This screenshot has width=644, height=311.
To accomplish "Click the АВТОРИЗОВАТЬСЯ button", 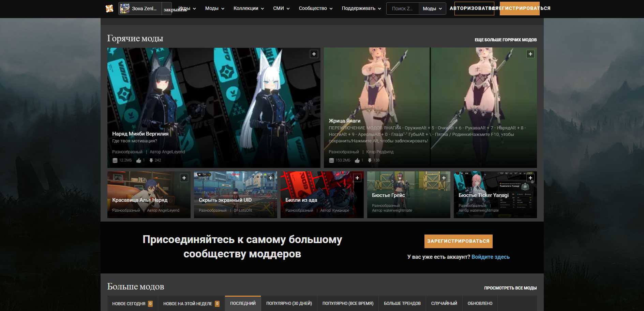I will point(474,9).
